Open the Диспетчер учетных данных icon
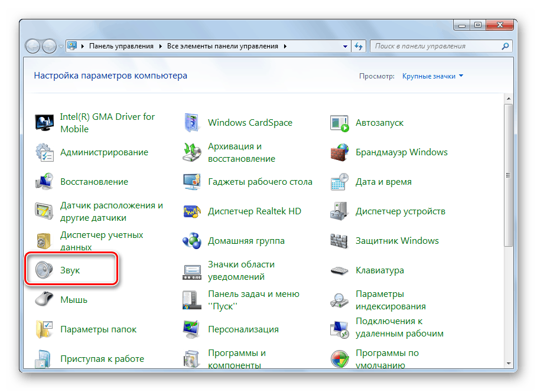 (44, 241)
